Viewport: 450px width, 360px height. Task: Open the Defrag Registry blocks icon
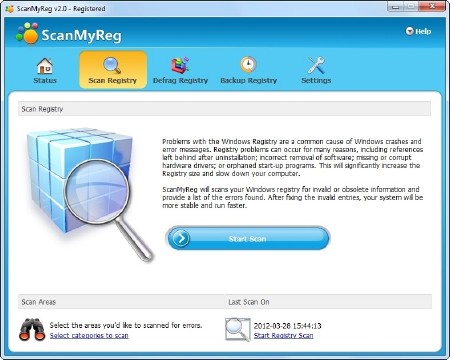coord(180,65)
